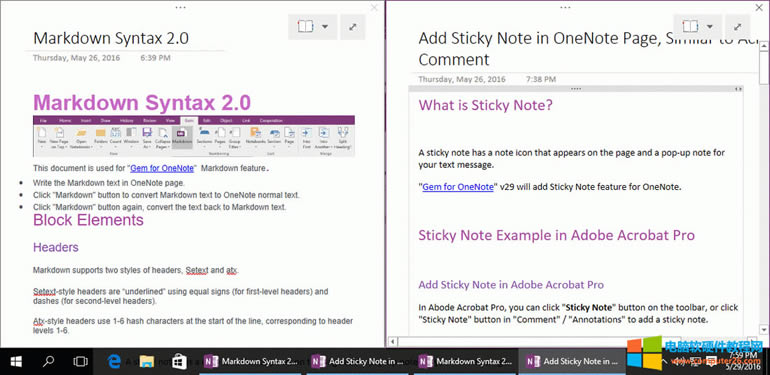Click the Headers subheading
This screenshot has width=770, height=375.
[55, 247]
